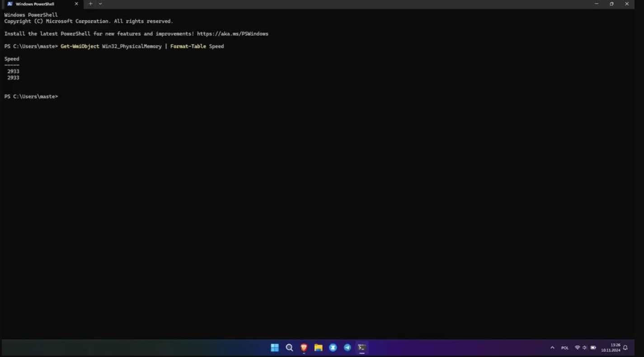This screenshot has height=357, width=644.
Task: Open File Explorer from taskbar
Action: click(318, 347)
